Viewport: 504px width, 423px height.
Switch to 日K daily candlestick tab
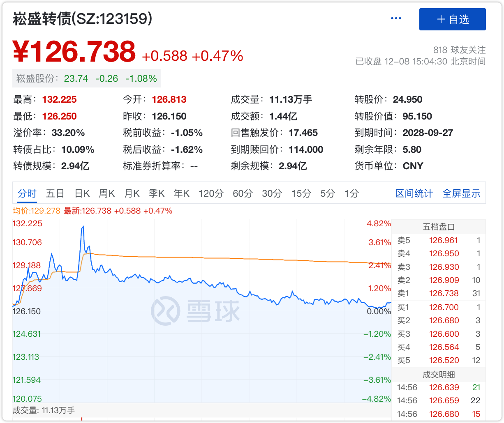[x=82, y=193]
